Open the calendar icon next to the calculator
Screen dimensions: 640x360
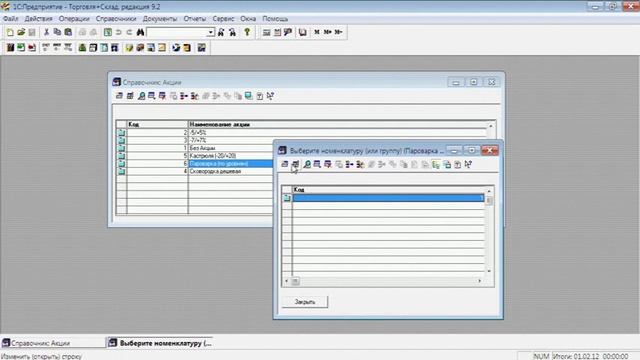pyautogui.click(x=277, y=32)
